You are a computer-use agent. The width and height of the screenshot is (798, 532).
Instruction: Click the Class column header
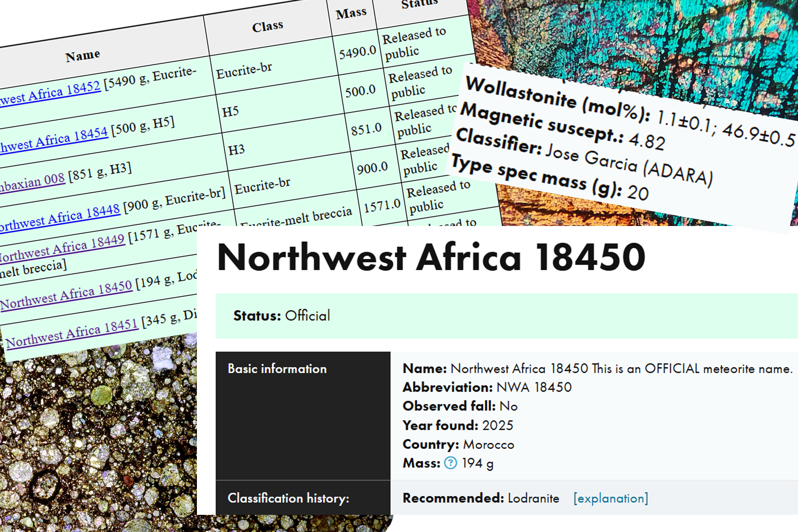tap(268, 26)
